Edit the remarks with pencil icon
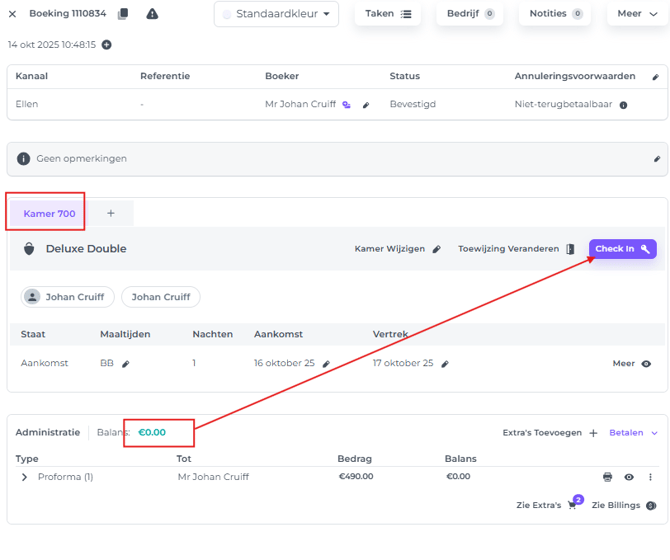Screen dimensions: 670x560 pyautogui.click(x=657, y=159)
